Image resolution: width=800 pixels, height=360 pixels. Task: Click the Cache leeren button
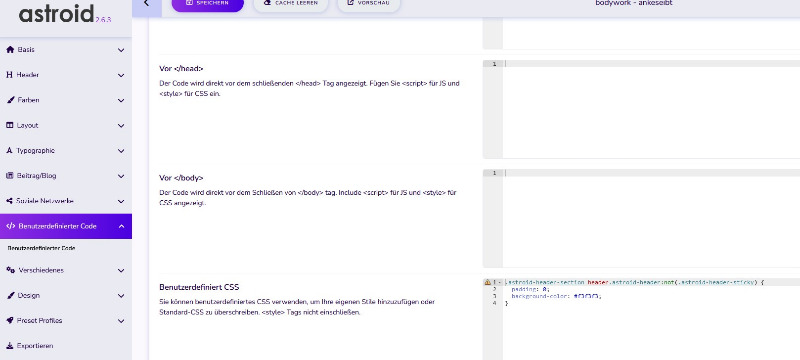(x=290, y=4)
